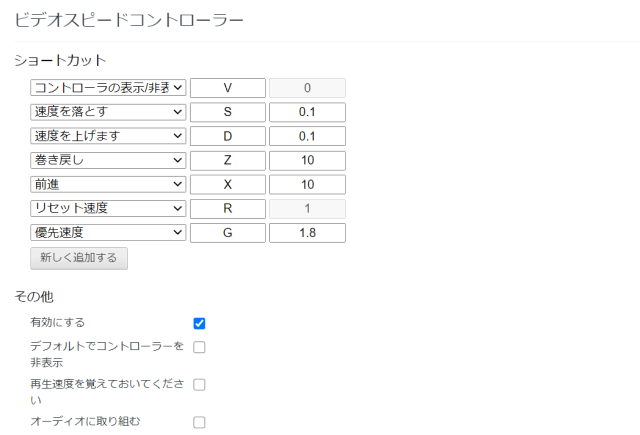Screen dimensions: 640x435
Task: Click the rewind value field next to Z
Action: click(307, 160)
